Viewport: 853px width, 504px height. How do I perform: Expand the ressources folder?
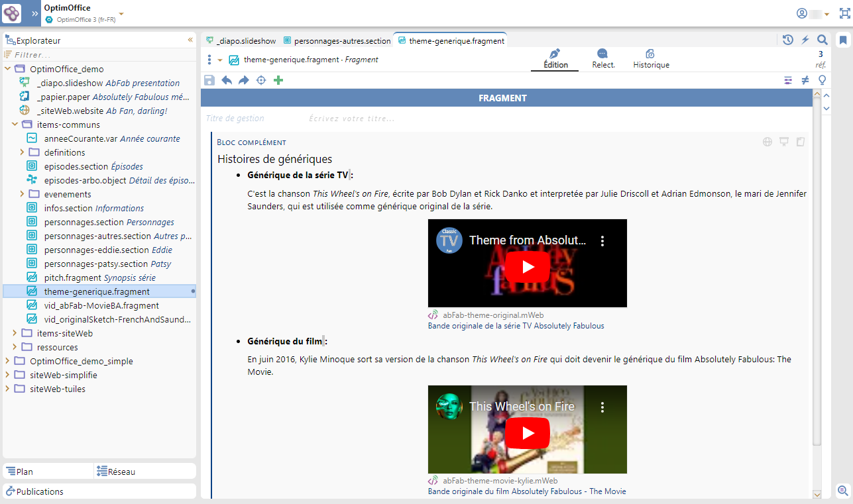15,347
